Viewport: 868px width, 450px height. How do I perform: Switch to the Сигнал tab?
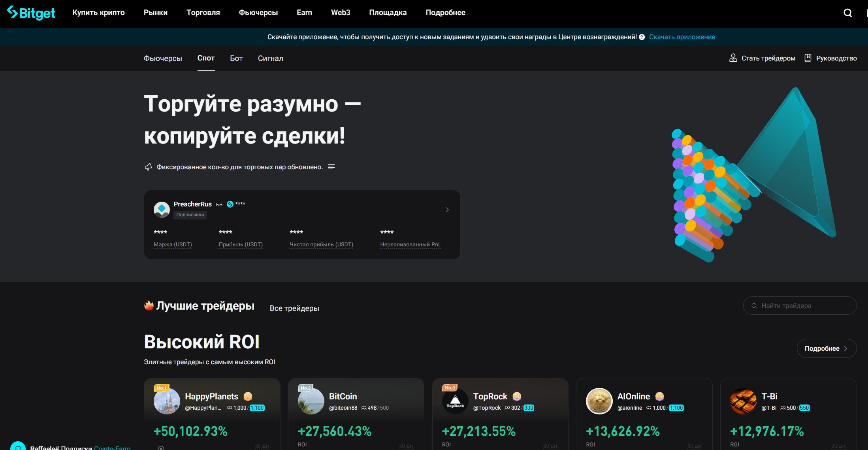coord(271,59)
